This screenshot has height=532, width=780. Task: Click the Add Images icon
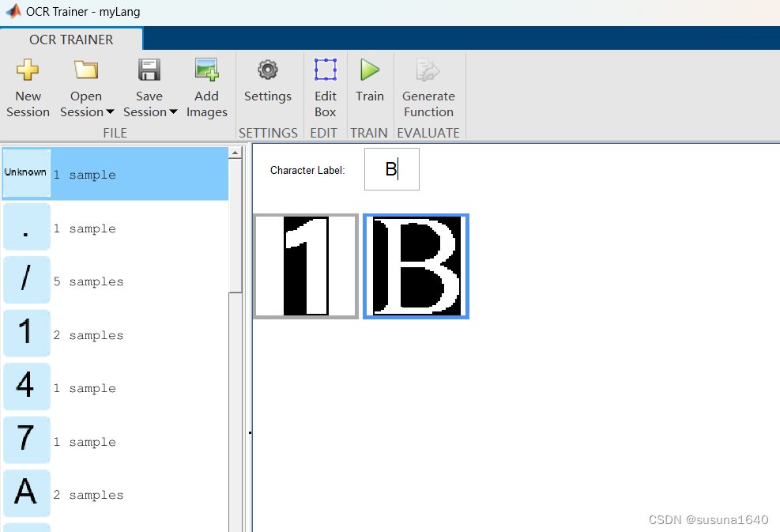coord(206,70)
